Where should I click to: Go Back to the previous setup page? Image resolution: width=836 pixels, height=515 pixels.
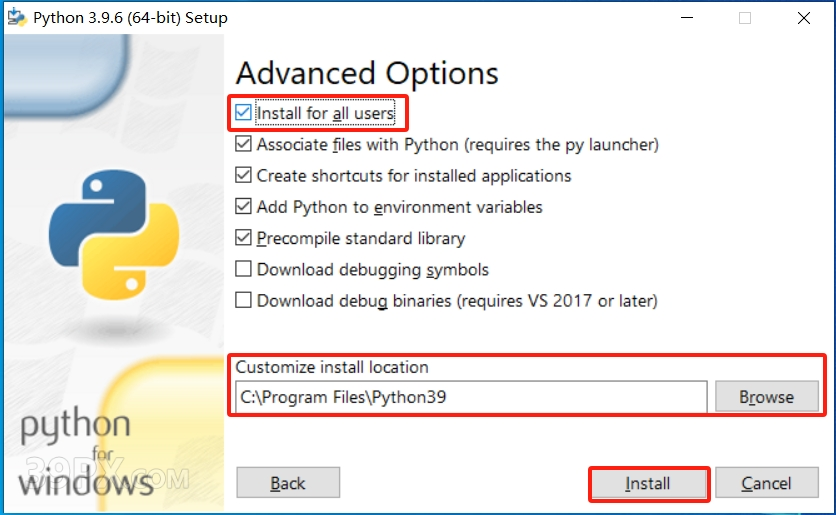tap(288, 483)
